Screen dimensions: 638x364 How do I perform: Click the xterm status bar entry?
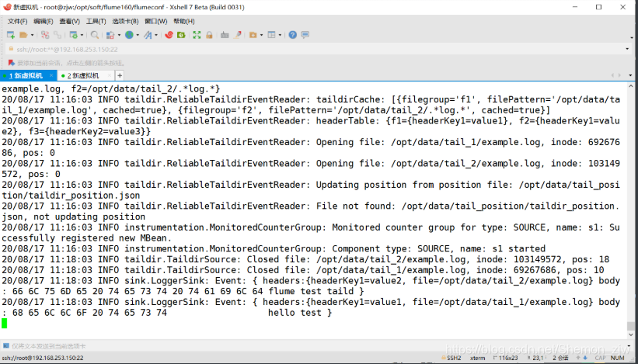478,358
